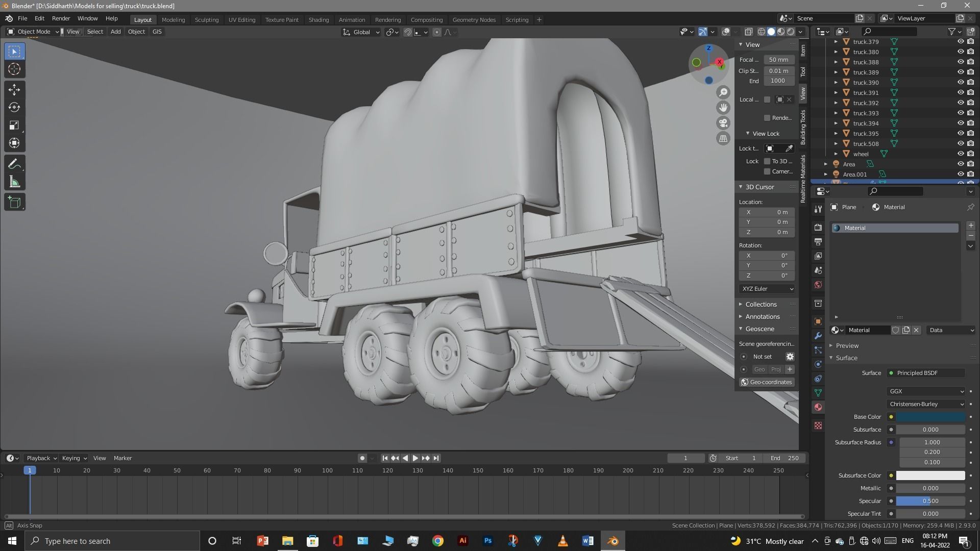Switch to Shading workspace tab

318,20
